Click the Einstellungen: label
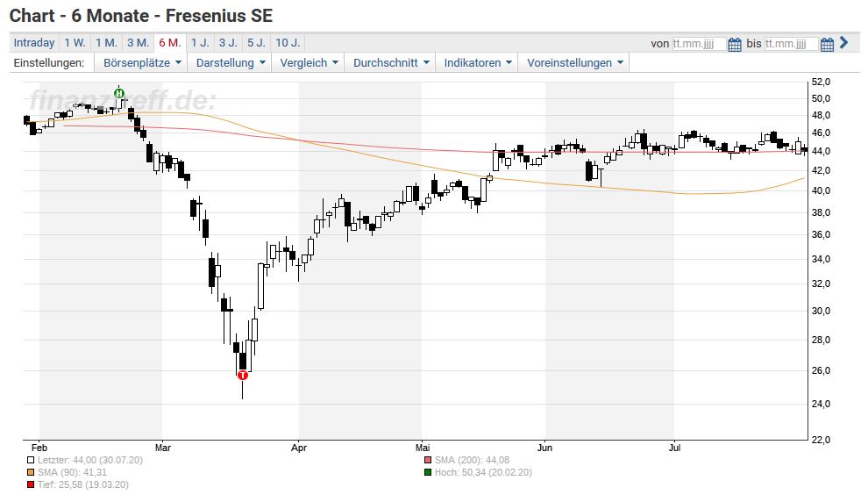The width and height of the screenshot is (868, 502). [x=49, y=62]
